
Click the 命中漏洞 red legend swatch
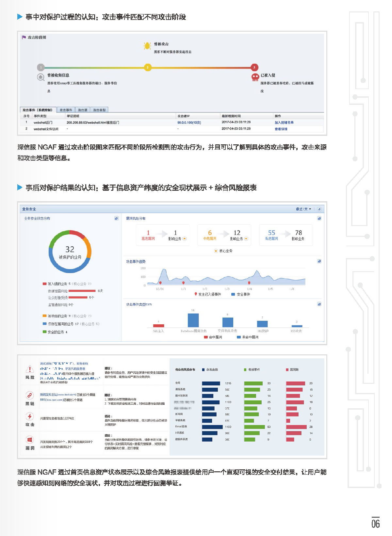(206, 337)
